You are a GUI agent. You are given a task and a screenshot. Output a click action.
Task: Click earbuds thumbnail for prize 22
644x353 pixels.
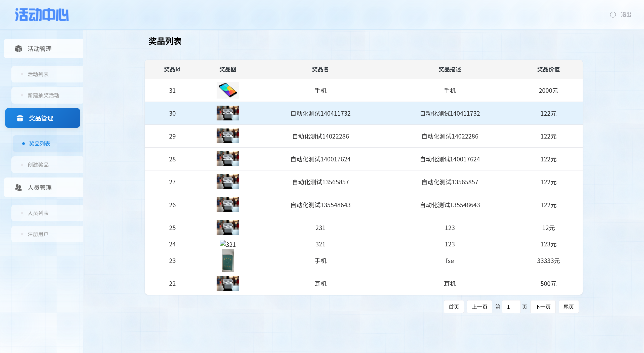[x=228, y=283]
